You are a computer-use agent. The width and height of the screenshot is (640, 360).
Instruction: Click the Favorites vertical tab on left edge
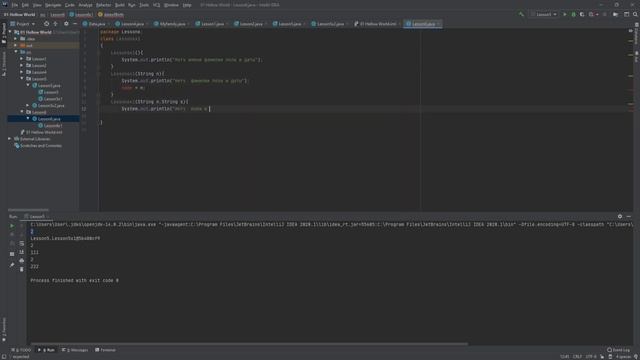4,330
